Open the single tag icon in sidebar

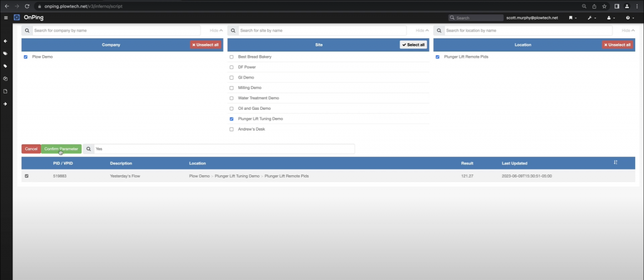[5, 66]
